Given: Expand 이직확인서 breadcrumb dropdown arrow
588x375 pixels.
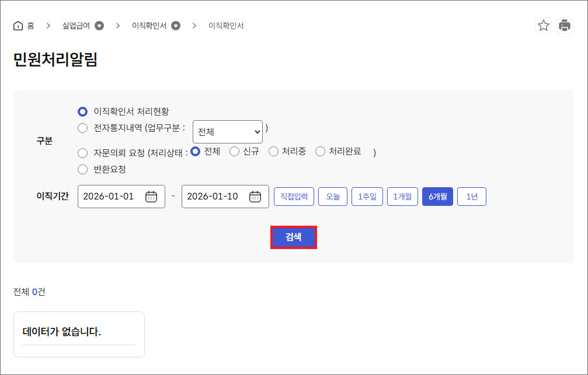Looking at the screenshot, I should pos(176,26).
